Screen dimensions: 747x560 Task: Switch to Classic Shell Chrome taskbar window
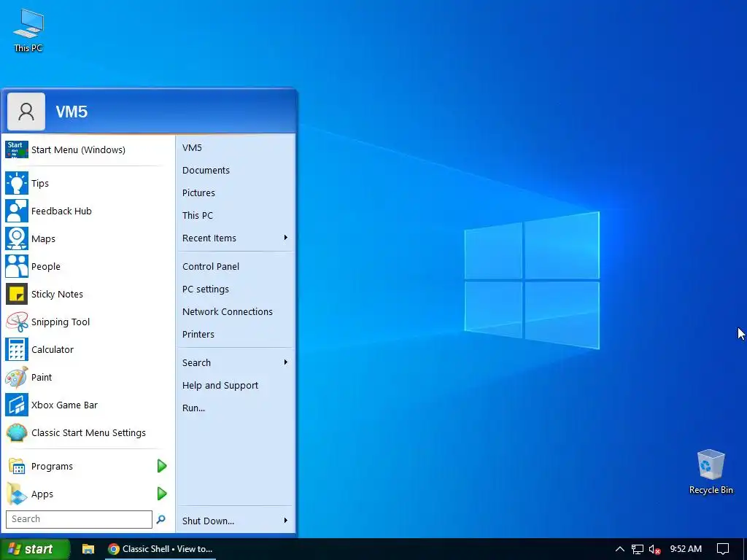tap(161, 549)
